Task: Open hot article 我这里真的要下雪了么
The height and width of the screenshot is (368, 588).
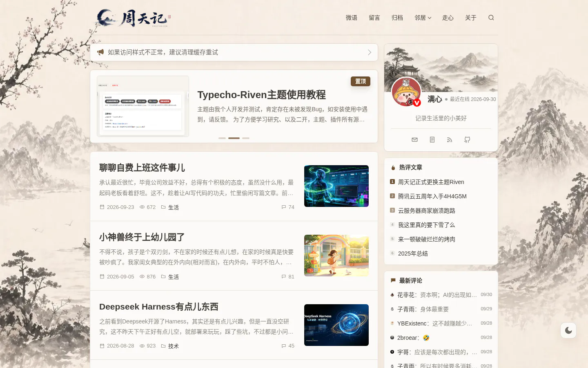Action: [x=427, y=225]
